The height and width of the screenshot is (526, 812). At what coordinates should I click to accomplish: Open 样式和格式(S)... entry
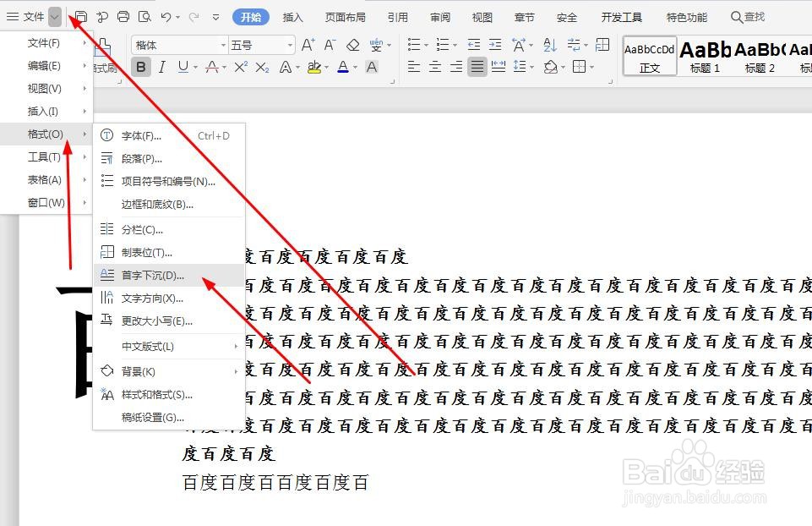169,395
